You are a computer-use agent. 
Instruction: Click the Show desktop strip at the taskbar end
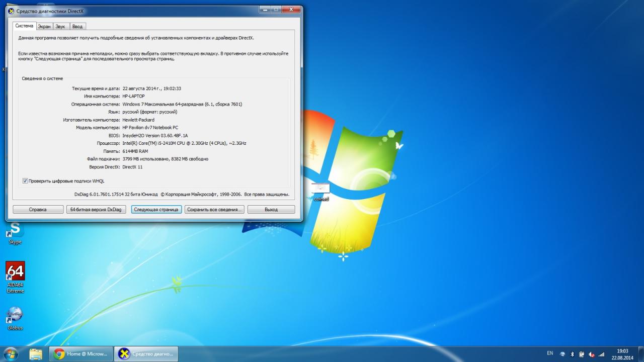[x=640, y=354]
